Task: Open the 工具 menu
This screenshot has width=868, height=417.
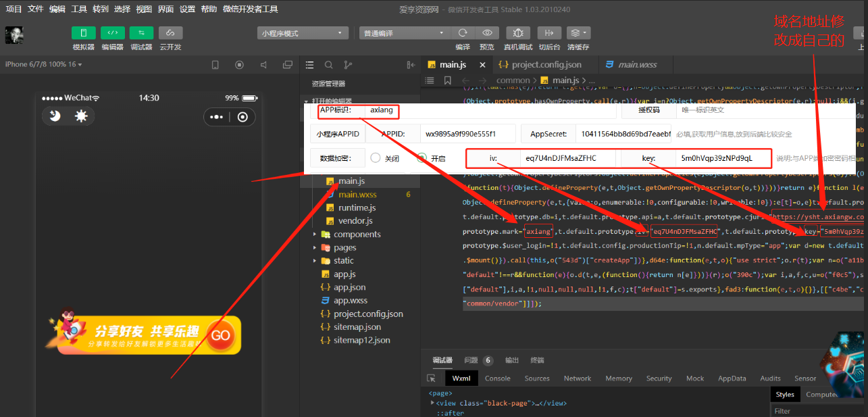Action: click(79, 9)
